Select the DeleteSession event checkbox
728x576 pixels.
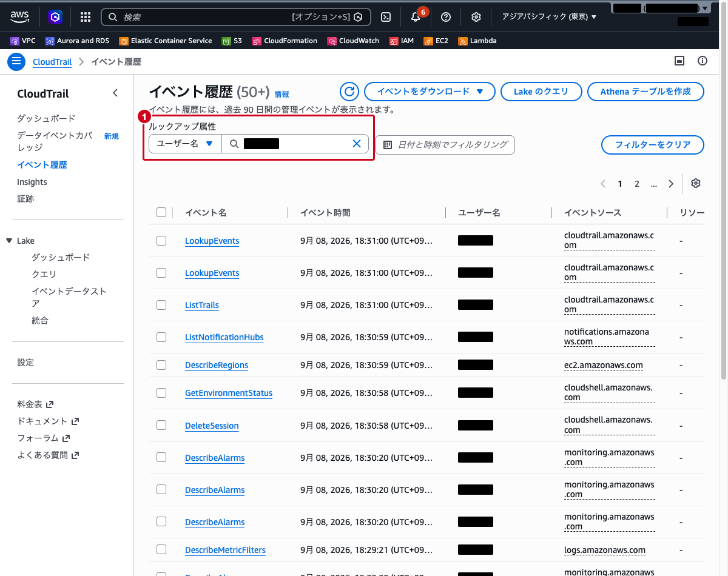coord(161,426)
